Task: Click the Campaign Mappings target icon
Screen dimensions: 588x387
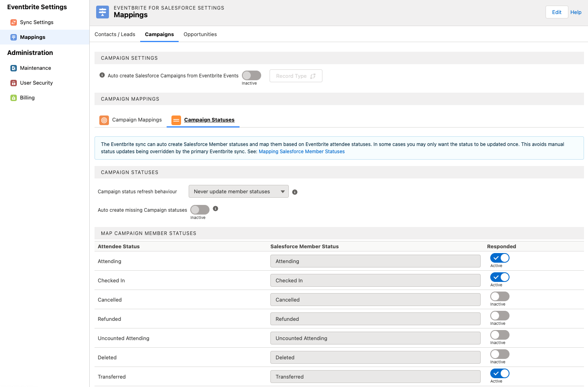Action: coord(104,120)
